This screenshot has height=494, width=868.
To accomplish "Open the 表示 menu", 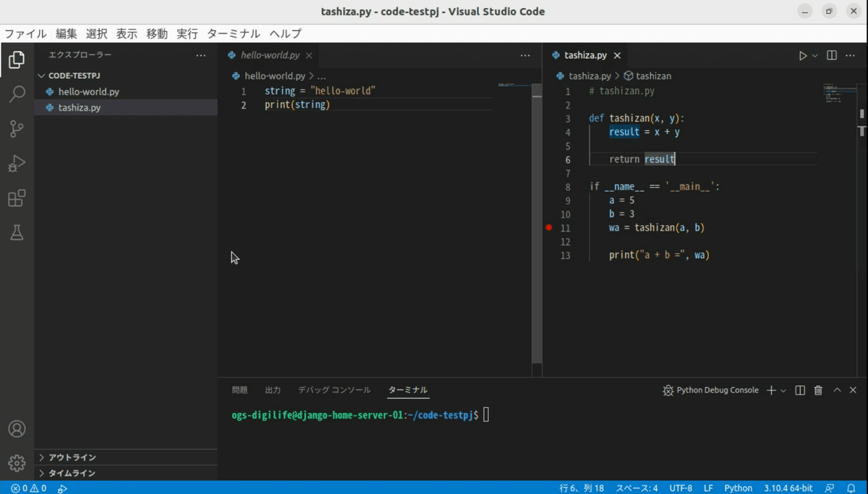I will click(127, 33).
